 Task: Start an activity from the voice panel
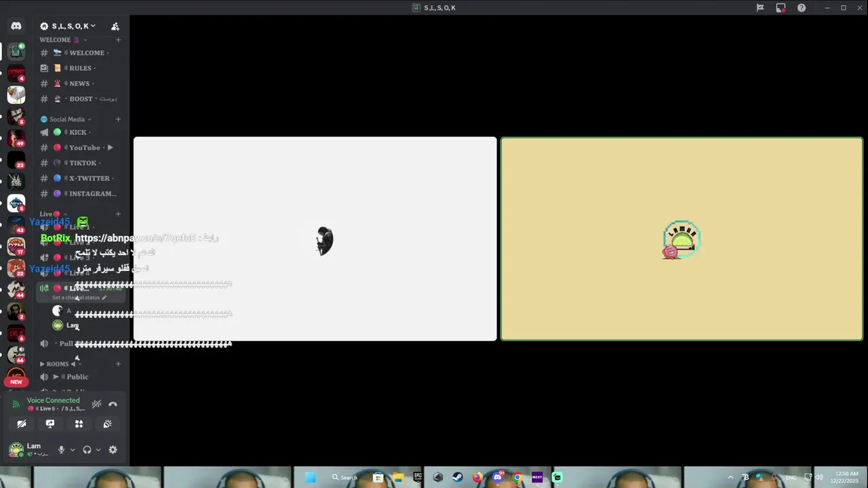(x=79, y=424)
